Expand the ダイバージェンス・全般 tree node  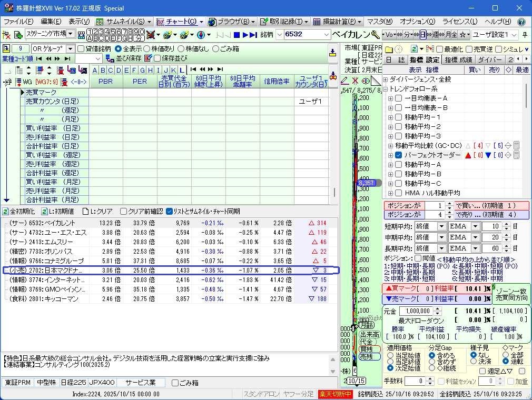[x=386, y=79]
